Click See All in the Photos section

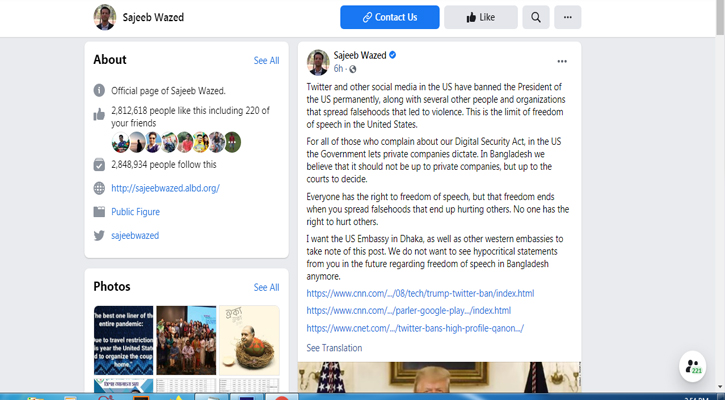[x=266, y=287]
